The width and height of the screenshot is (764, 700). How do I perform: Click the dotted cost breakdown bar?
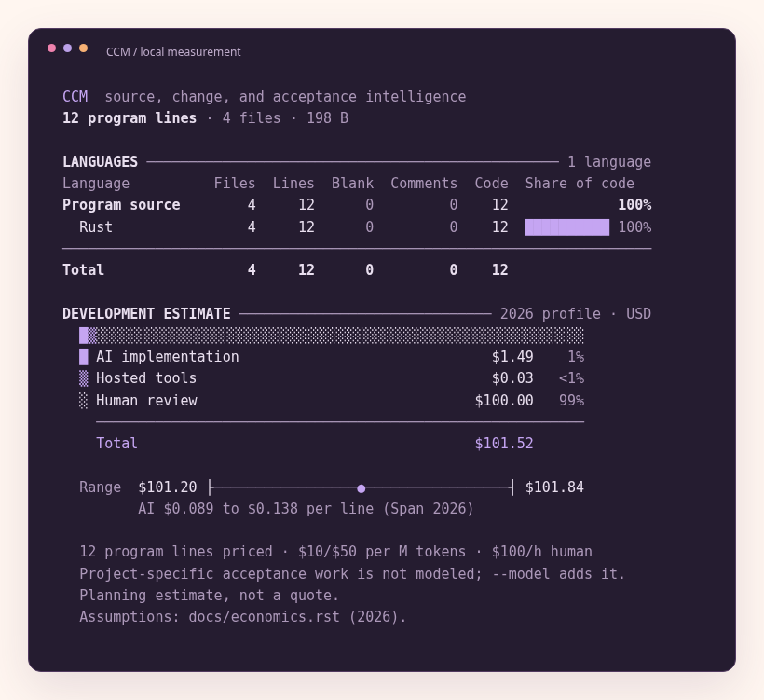(332, 336)
